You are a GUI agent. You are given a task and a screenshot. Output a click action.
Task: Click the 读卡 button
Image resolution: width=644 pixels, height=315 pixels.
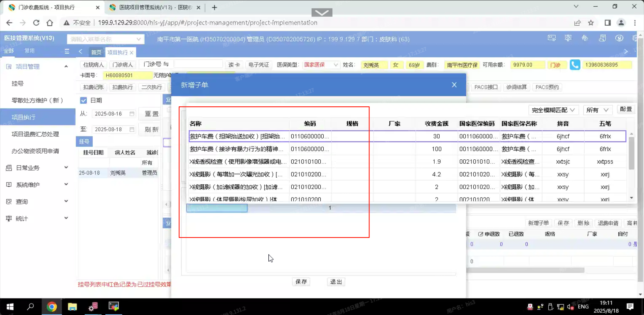click(x=234, y=65)
